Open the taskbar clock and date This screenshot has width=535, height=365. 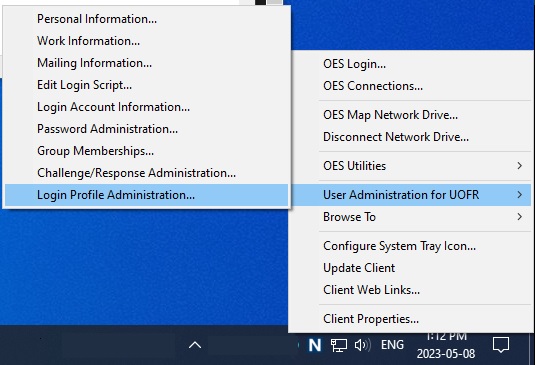coord(446,346)
